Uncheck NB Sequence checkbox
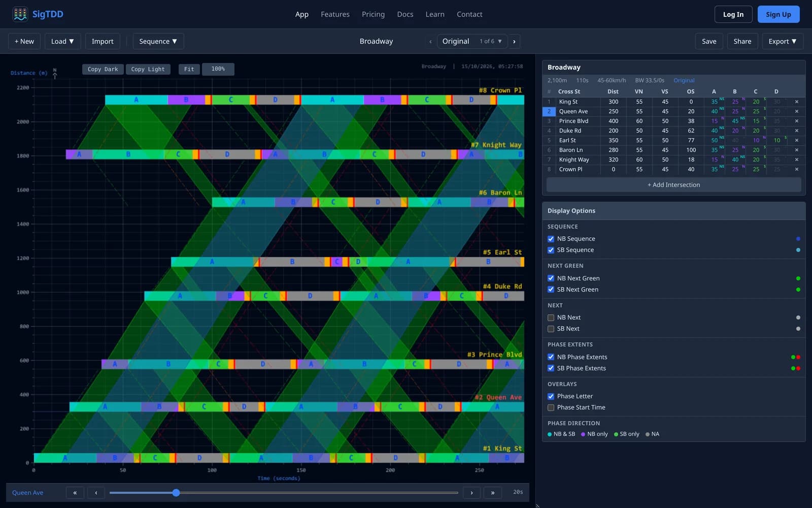This screenshot has height=508, width=812. (551, 239)
